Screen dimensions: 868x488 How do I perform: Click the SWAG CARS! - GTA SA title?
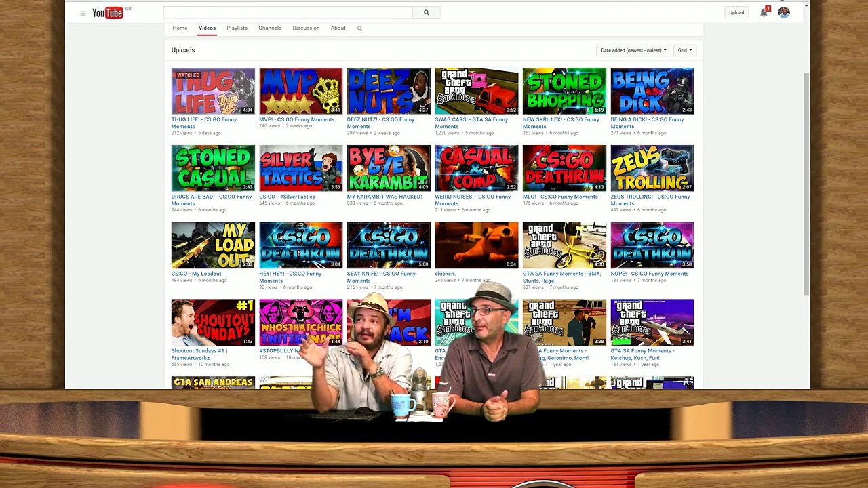[471, 123]
